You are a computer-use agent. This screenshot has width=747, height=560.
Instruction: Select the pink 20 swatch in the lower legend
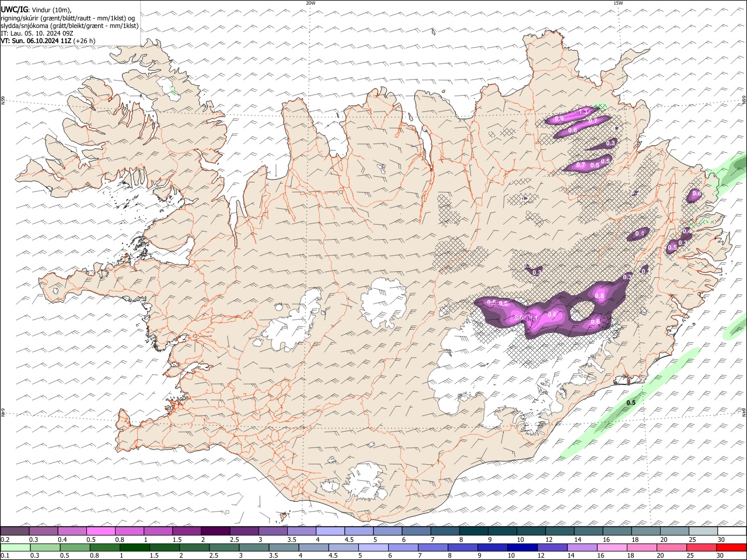[671, 548]
